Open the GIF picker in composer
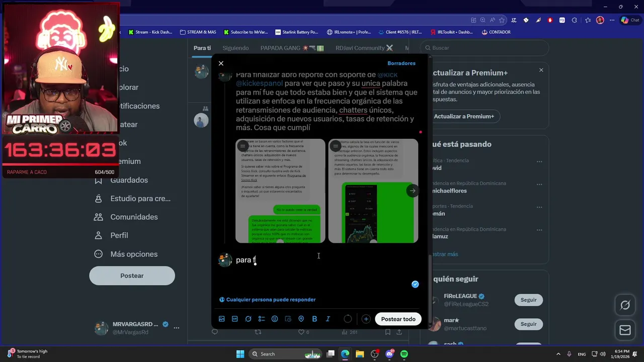Image resolution: width=644 pixels, height=362 pixels. click(235, 319)
